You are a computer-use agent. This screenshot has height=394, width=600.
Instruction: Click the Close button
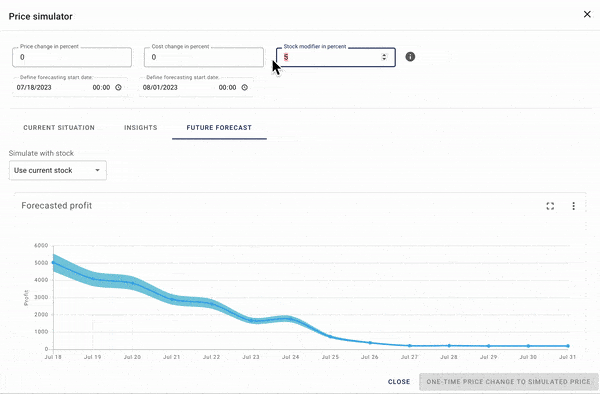[399, 381]
